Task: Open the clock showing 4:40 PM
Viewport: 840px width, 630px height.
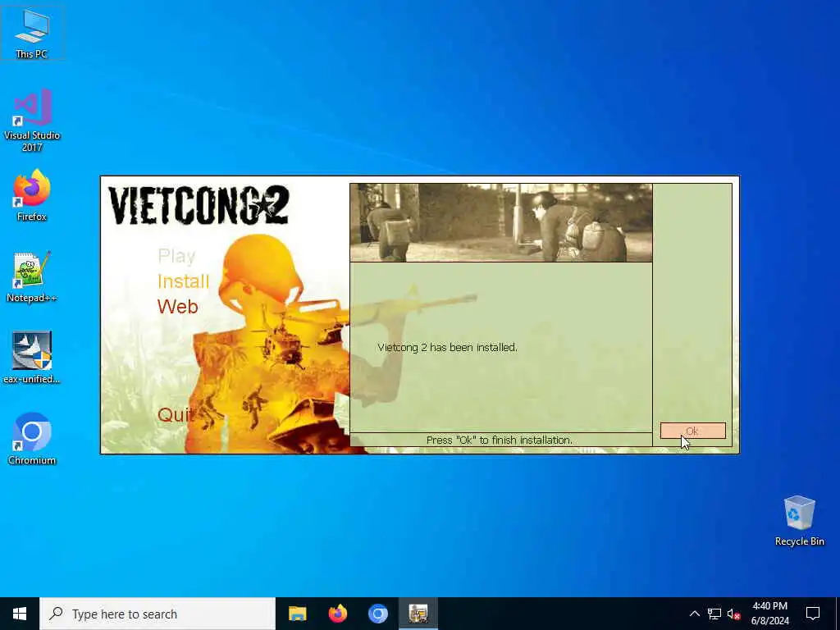Action: 769,614
